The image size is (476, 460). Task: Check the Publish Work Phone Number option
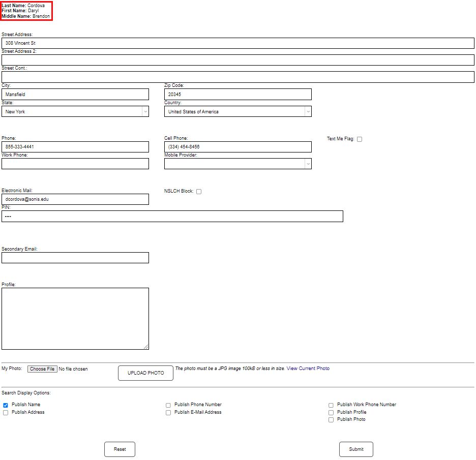[331, 405]
